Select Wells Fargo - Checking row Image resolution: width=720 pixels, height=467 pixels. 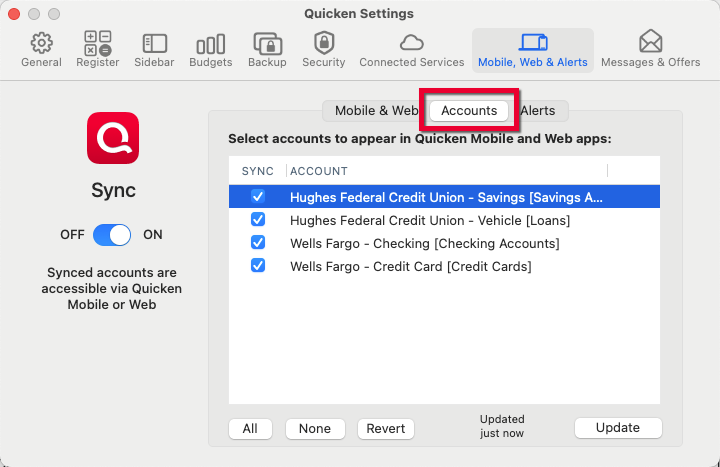click(x=444, y=243)
